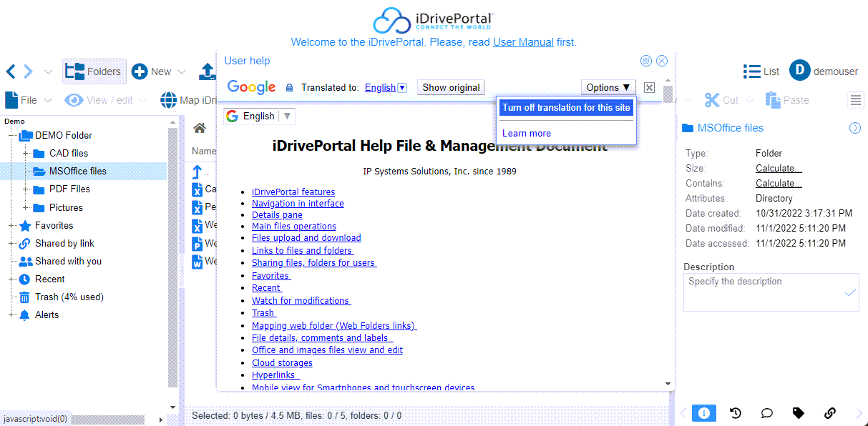868x426 pixels.
Task: Select Turn off translation for this site
Action: pyautogui.click(x=566, y=108)
